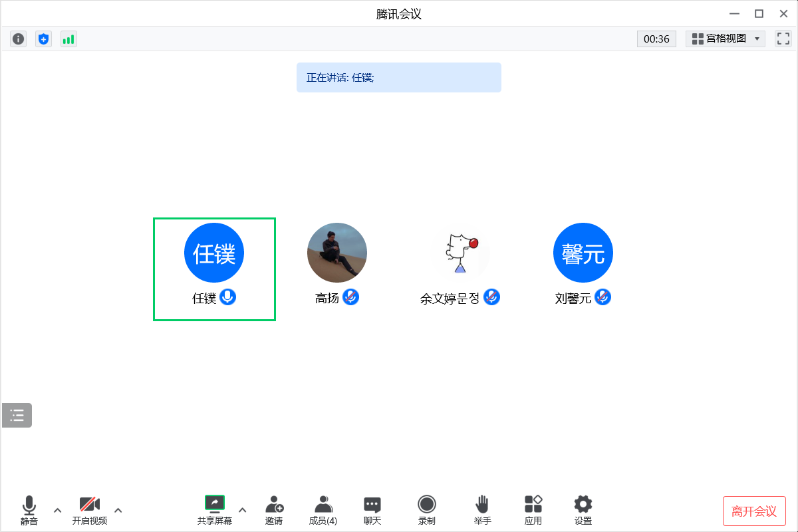The height and width of the screenshot is (532, 798).
Task: Turn on video (开启视频)
Action: (90, 510)
